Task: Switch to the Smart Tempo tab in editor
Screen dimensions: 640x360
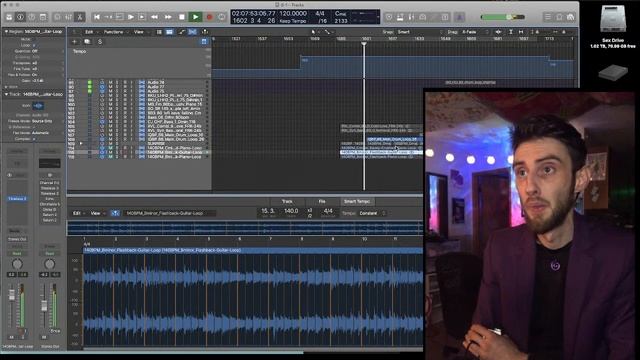Action: click(357, 202)
